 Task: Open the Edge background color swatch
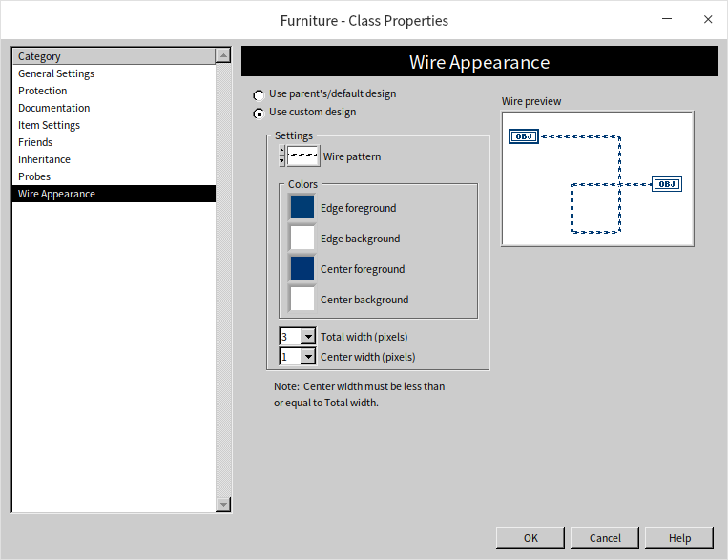point(302,238)
